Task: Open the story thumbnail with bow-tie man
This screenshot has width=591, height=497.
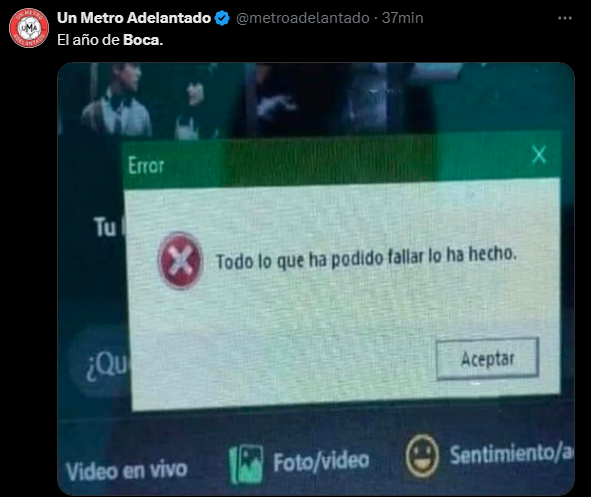Action: coord(117,100)
